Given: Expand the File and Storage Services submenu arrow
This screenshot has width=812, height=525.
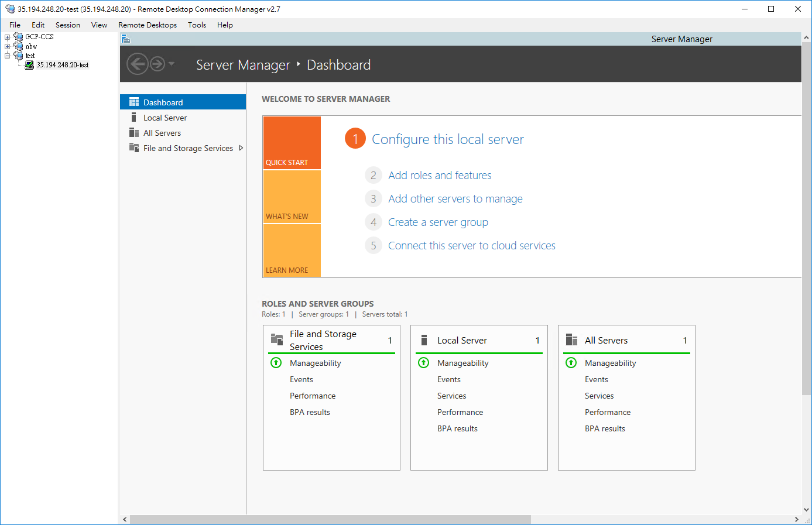Looking at the screenshot, I should click(x=241, y=148).
